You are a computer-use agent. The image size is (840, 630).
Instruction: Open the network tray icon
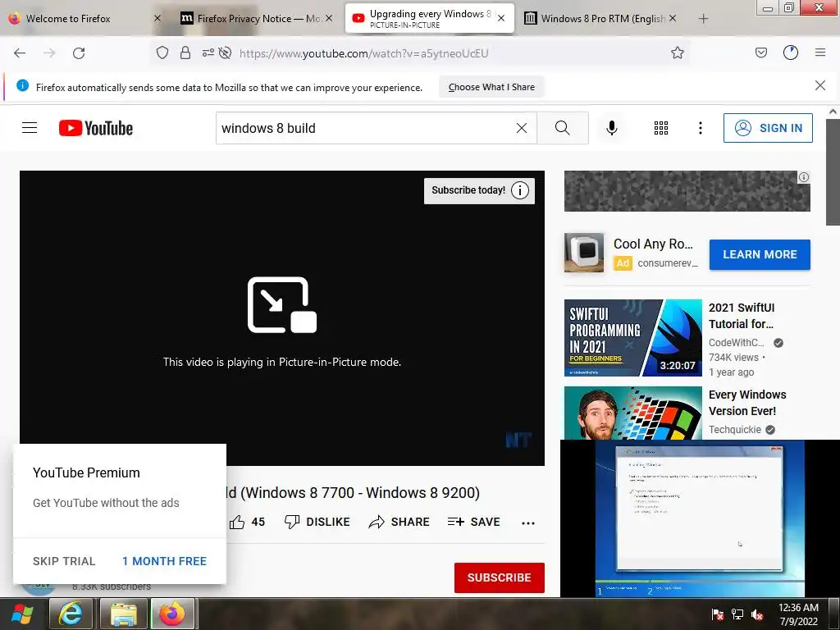point(737,614)
